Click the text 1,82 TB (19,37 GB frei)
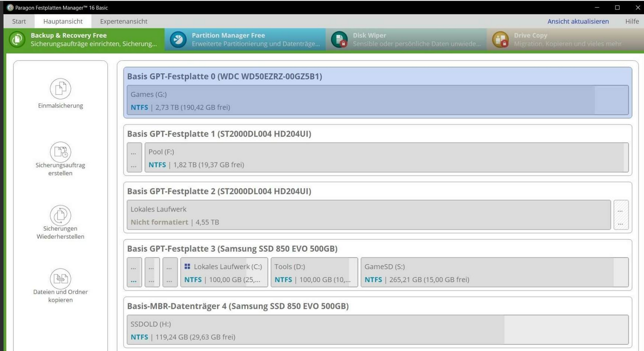The height and width of the screenshot is (351, 644). [208, 165]
